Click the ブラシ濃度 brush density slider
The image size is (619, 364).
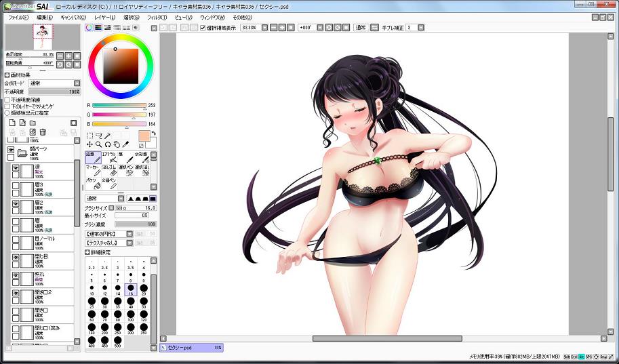[136, 224]
